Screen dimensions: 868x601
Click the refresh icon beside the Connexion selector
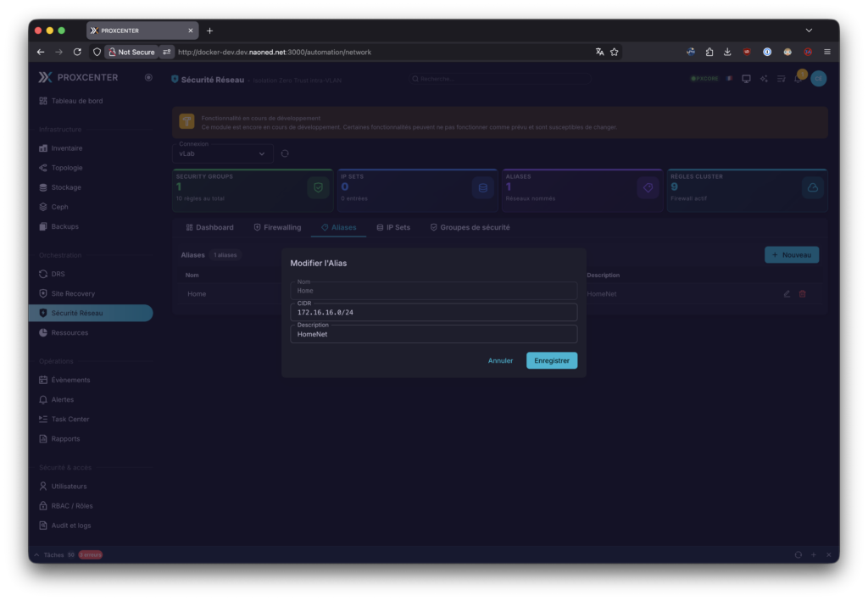pyautogui.click(x=285, y=153)
